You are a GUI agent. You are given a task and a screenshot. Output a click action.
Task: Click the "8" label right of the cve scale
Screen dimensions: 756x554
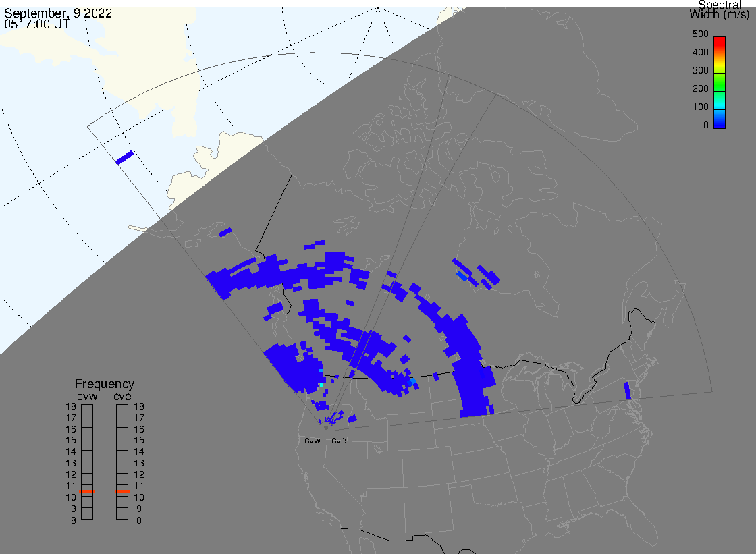point(139,520)
